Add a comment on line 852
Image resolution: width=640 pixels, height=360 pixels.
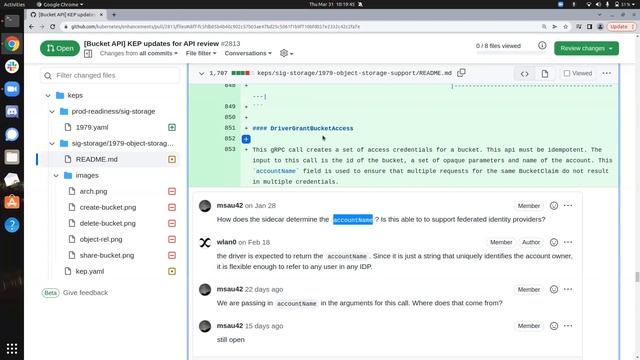[246, 139]
